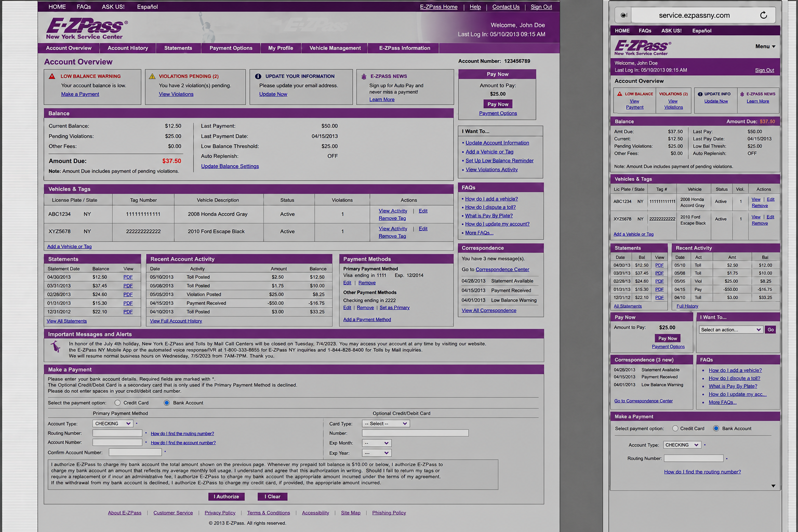Click the Set Up Low Balance Reminder link
Screen dimensions: 798x532
[500, 161]
